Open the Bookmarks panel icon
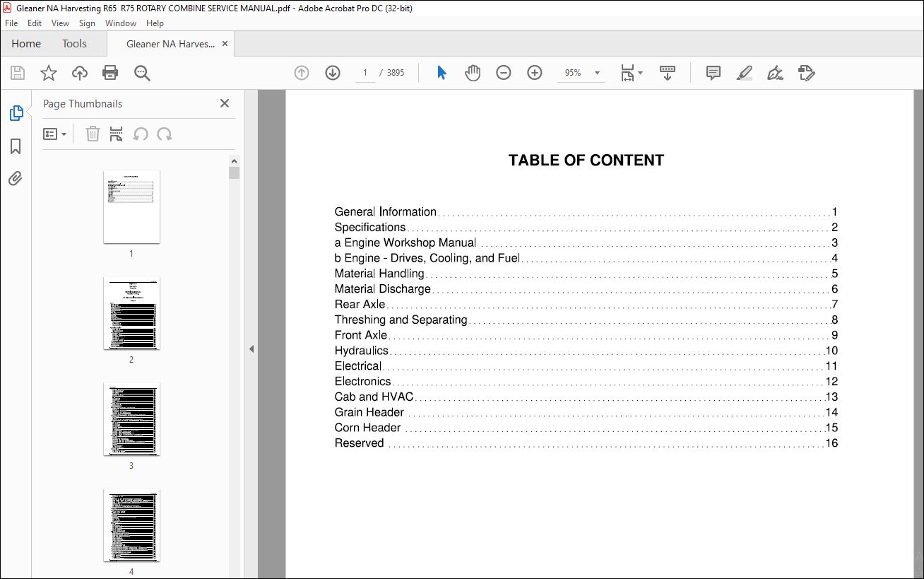Image resolution: width=924 pixels, height=579 pixels. [16, 146]
